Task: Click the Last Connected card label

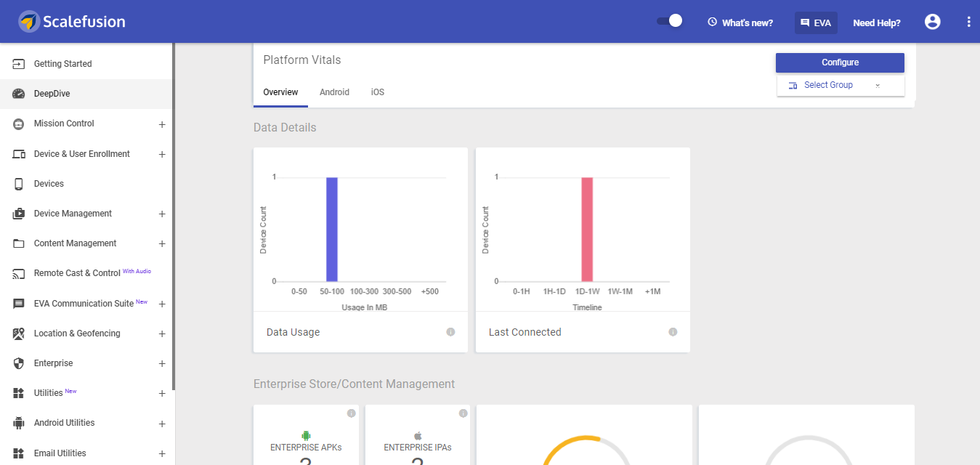Action: pos(525,332)
